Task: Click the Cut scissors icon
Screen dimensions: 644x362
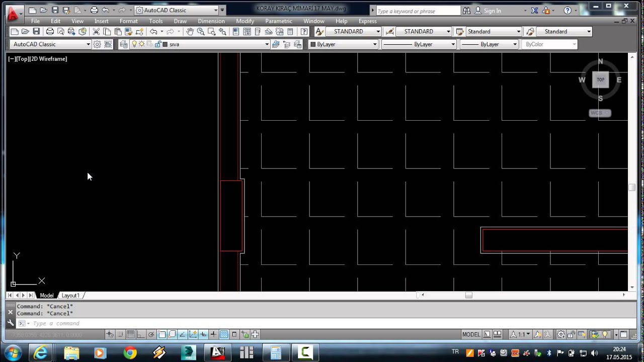Action: coord(96,31)
